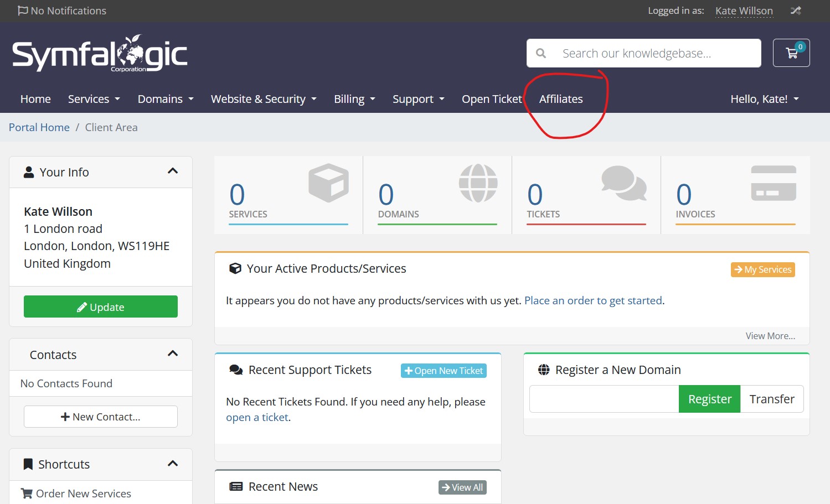Open the Invoices credit card tile
830x504 pixels.
click(735, 194)
